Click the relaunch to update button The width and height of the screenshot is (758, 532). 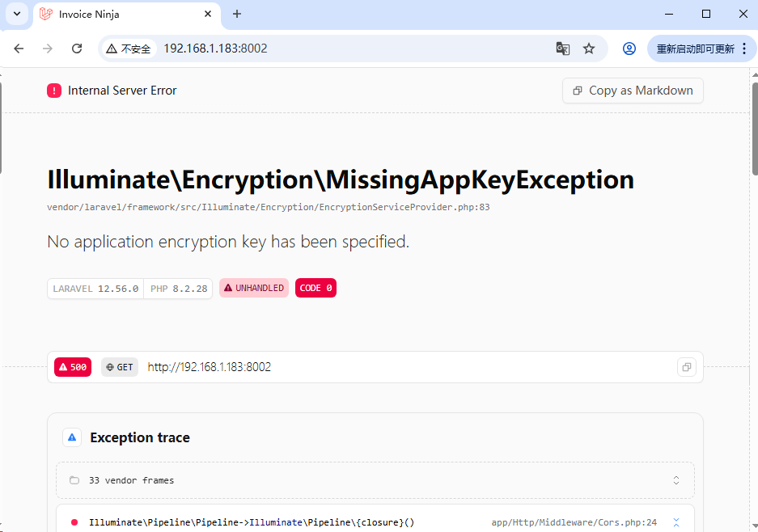tap(695, 49)
